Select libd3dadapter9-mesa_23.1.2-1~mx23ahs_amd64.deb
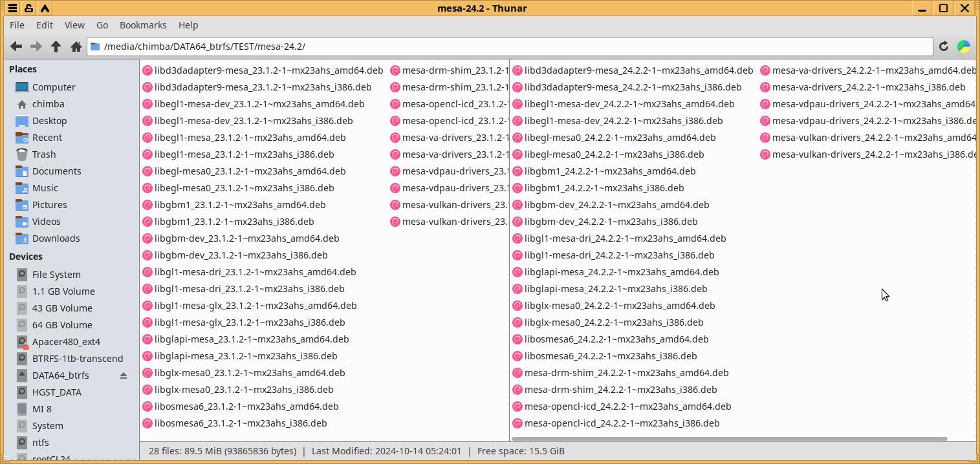This screenshot has width=980, height=464. pos(262,70)
